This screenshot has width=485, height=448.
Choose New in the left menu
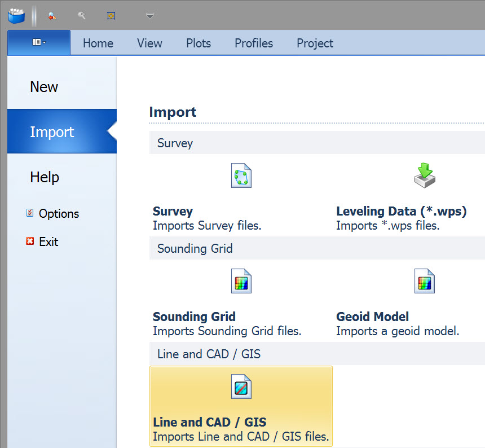(44, 87)
